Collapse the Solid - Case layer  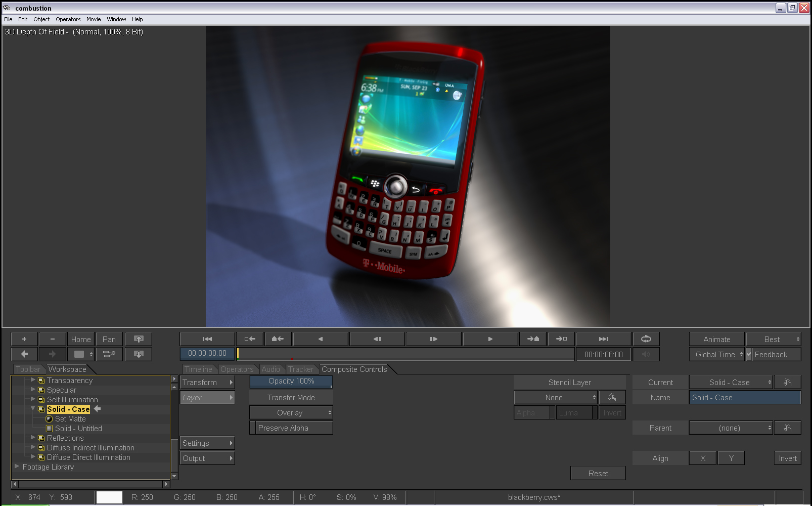click(33, 408)
